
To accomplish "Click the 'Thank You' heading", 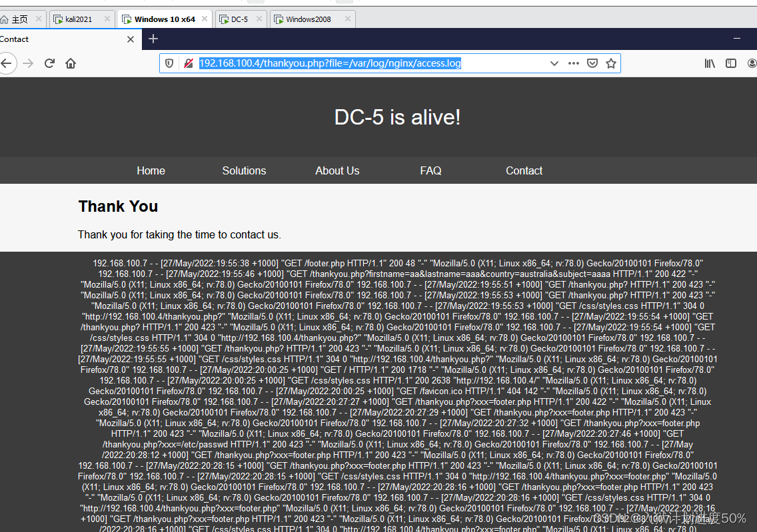I will (x=119, y=206).
